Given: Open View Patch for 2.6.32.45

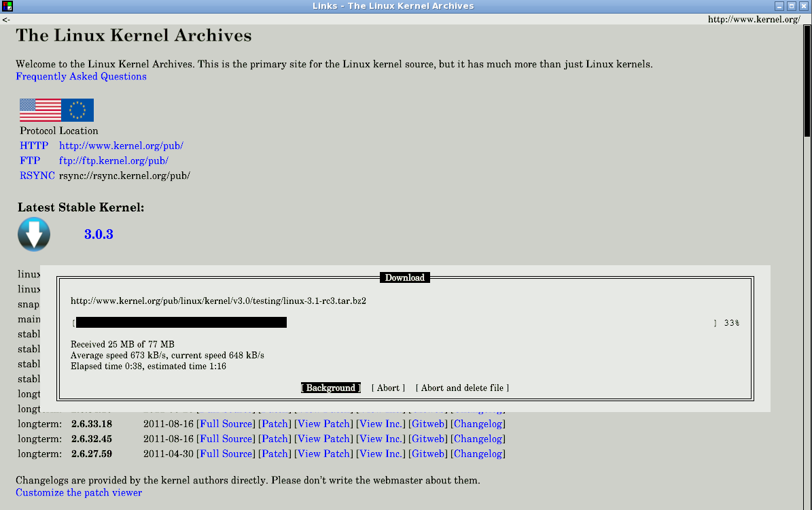Looking at the screenshot, I should [x=323, y=439].
